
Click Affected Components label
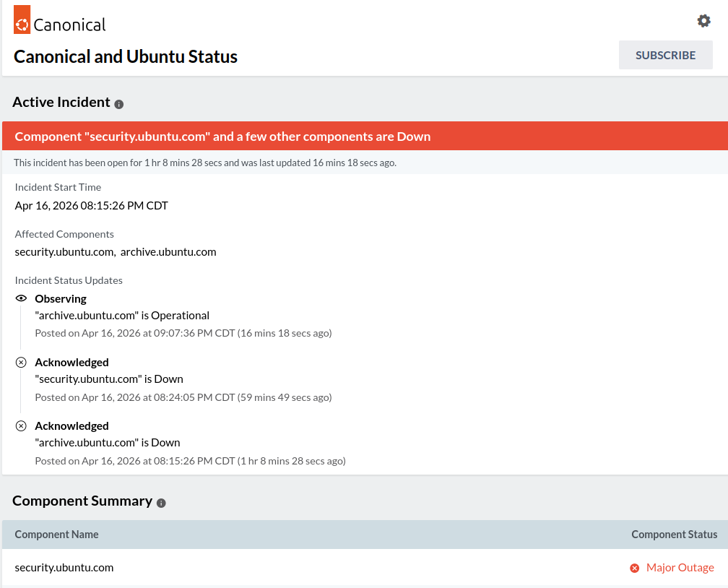click(64, 234)
